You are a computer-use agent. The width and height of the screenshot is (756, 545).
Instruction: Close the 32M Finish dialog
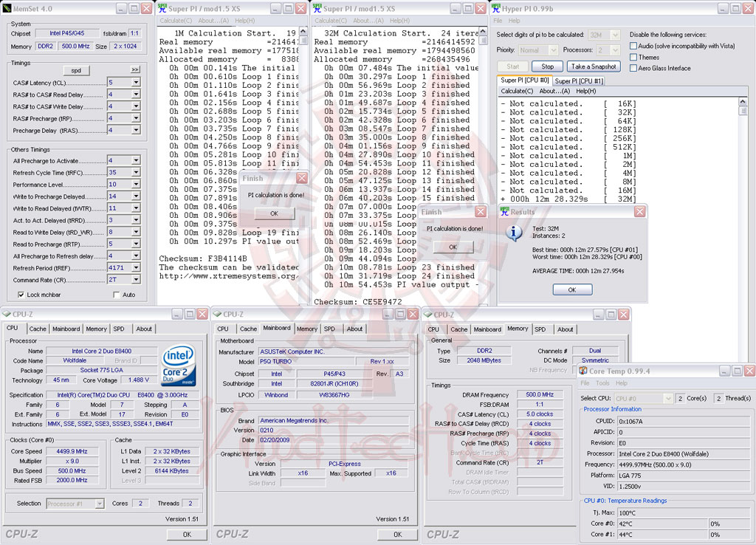pyautogui.click(x=481, y=212)
